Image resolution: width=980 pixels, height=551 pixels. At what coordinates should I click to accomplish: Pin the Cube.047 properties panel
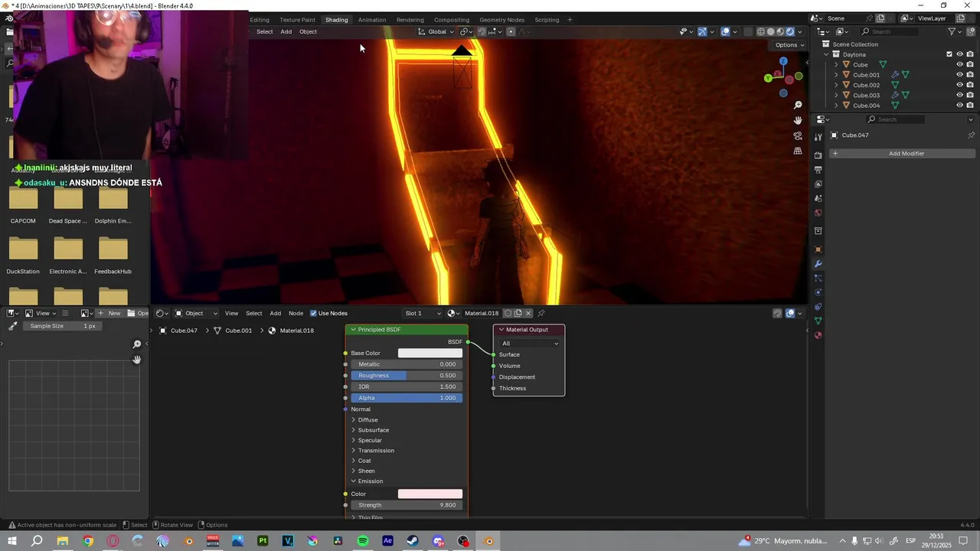pos(971,135)
